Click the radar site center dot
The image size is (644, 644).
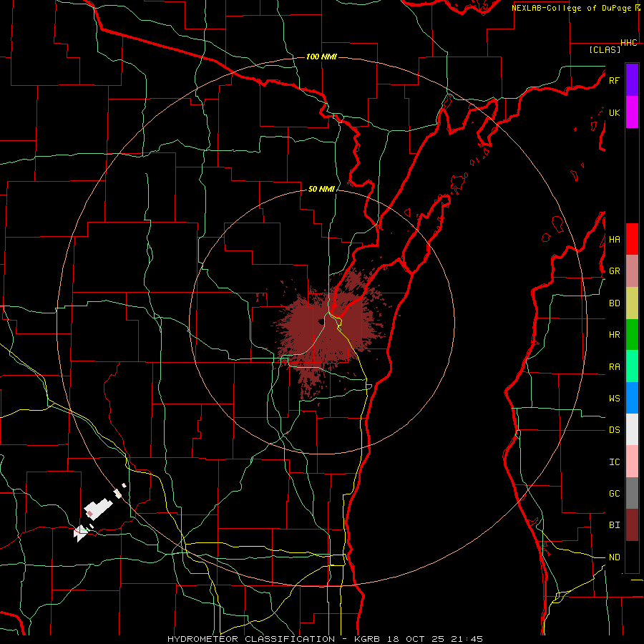tap(321, 322)
